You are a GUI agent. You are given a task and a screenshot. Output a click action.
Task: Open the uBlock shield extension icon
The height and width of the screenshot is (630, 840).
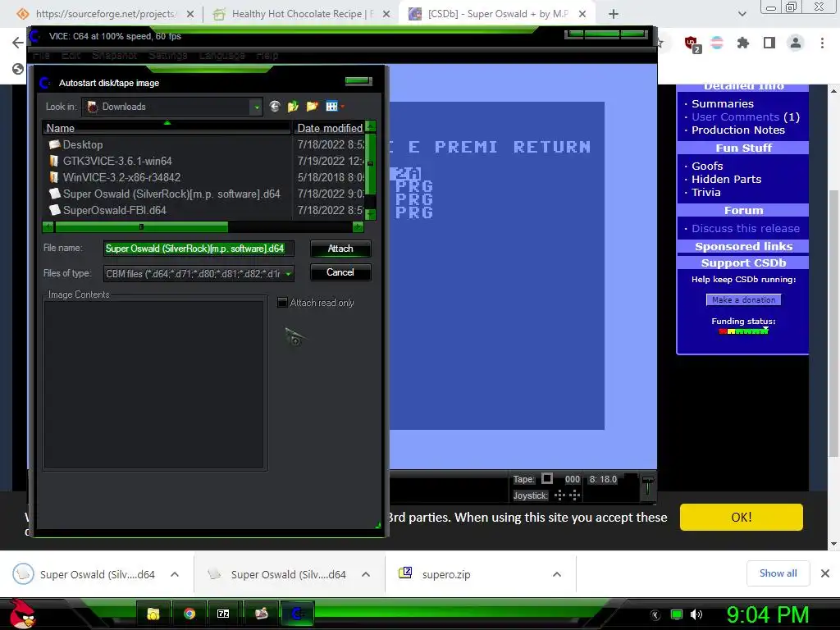pos(692,43)
